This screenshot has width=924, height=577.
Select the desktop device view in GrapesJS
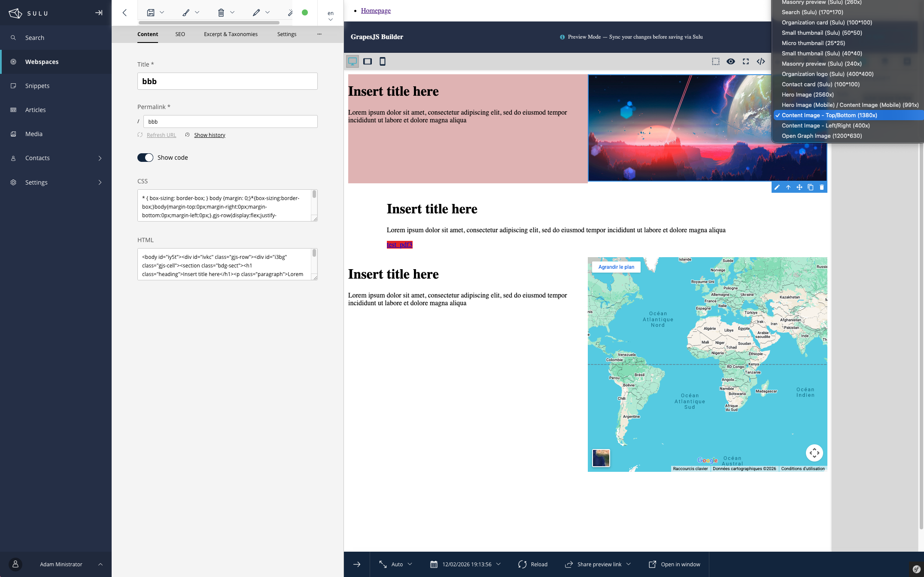coord(353,61)
